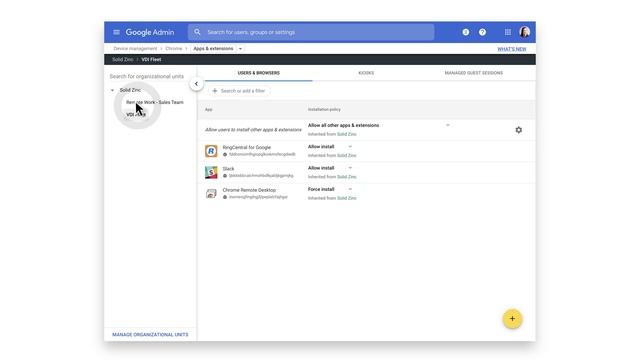Click the search magnifier icon
640x360 pixels.
(x=198, y=32)
